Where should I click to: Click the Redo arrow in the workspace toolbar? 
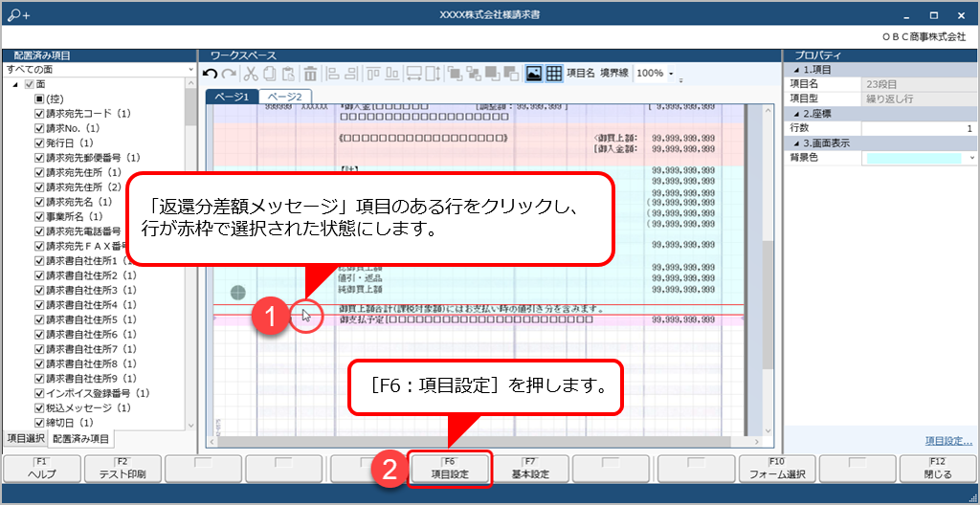[x=229, y=74]
